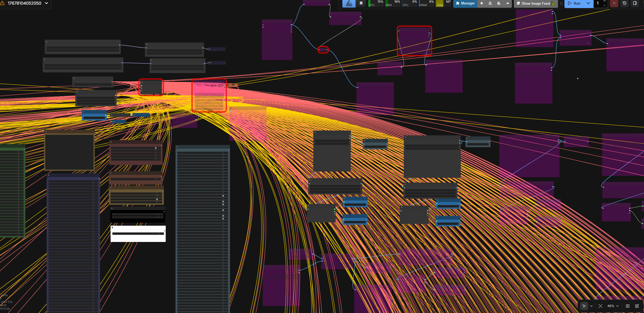Screen dimensions: 644x313
Task: Click the red cancel X button
Action: tap(614, 3)
